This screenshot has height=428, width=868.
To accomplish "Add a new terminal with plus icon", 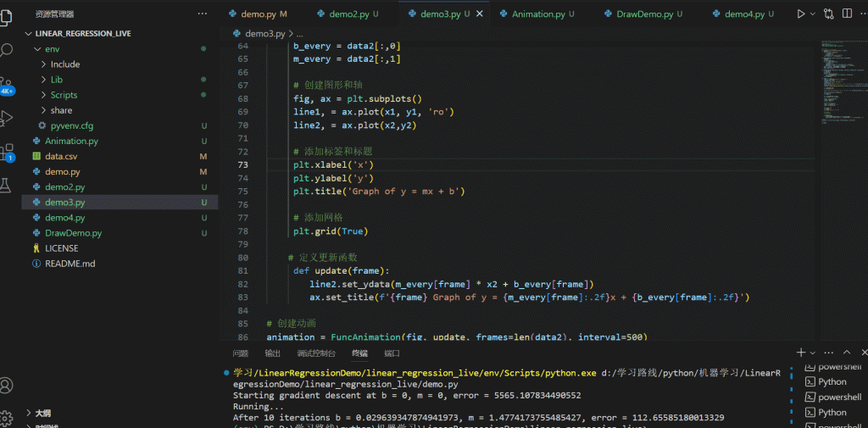I will 801,352.
